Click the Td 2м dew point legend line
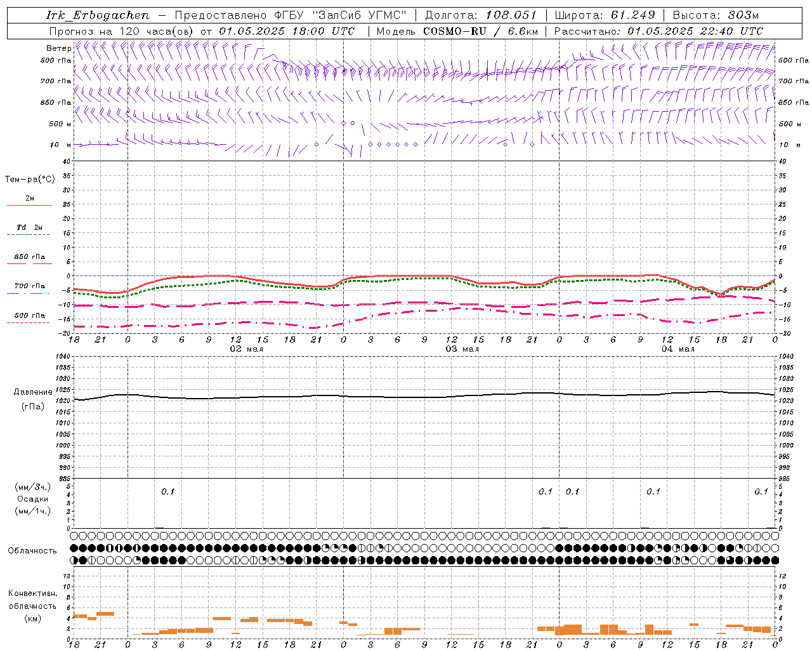 pyautogui.click(x=29, y=234)
